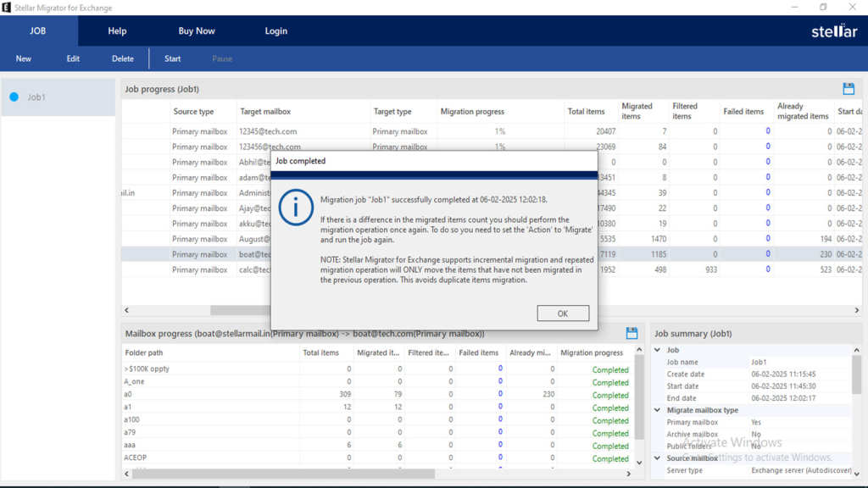
Task: Collapse the Migrate mailbox type section
Action: (658, 410)
